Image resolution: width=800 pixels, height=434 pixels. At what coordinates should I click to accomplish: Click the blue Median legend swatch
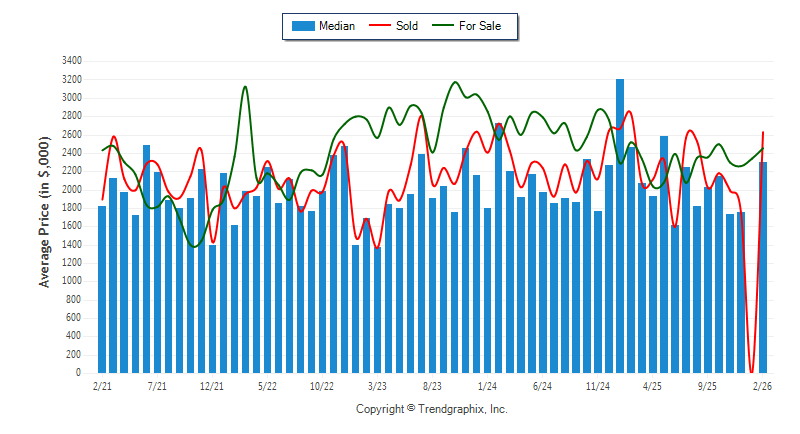pos(302,26)
